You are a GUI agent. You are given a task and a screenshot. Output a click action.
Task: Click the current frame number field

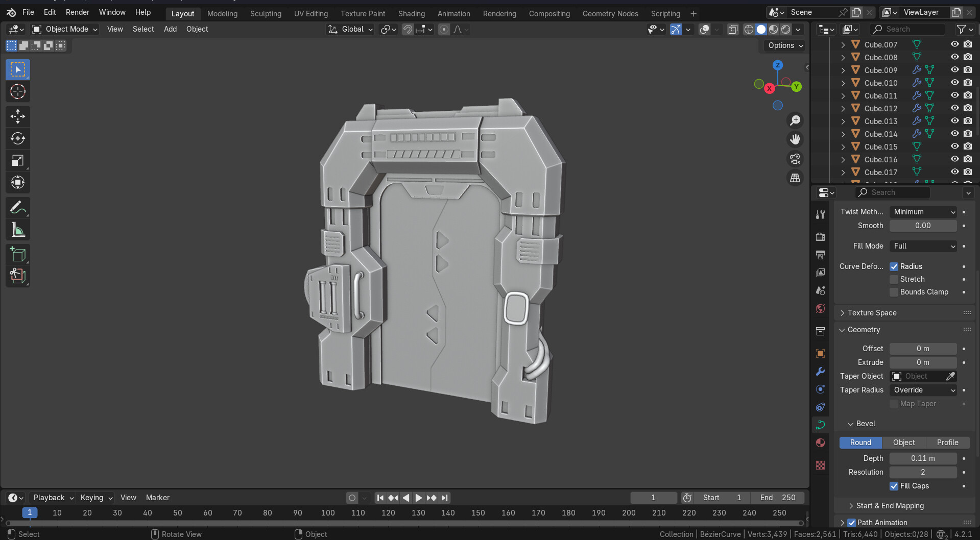[x=653, y=497]
